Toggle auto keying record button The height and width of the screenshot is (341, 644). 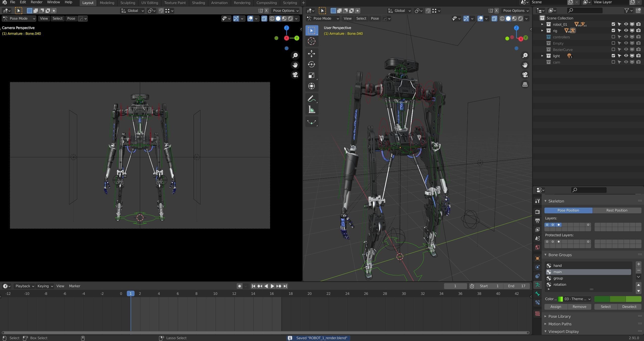(239, 286)
